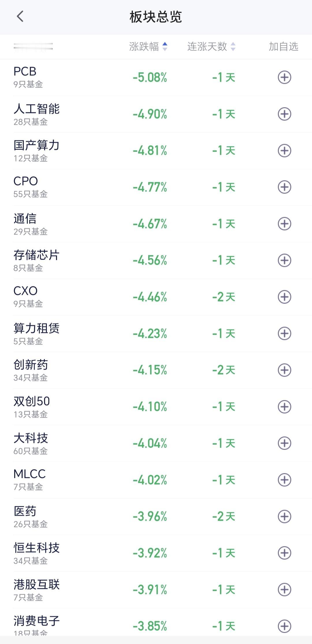Open the 算力租赁 sector row
The height and width of the screenshot is (644, 312).
pyautogui.click(x=156, y=334)
